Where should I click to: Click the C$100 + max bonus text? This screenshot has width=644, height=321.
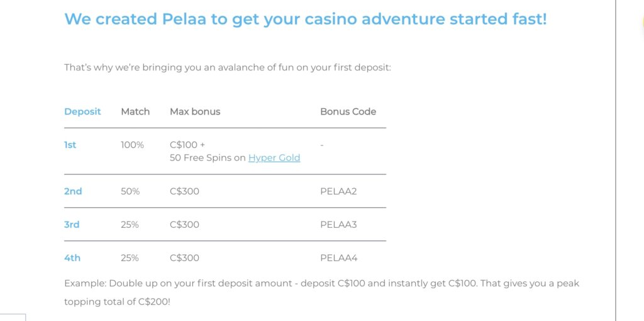(x=187, y=145)
